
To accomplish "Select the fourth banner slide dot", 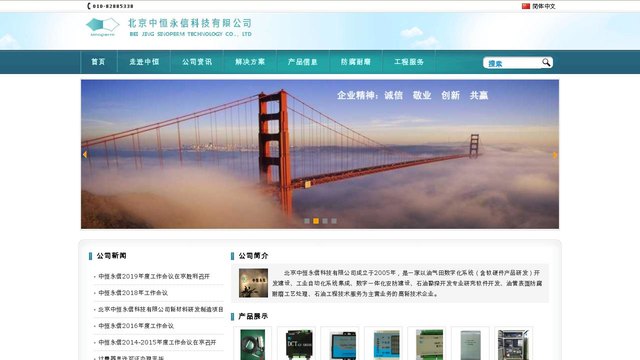I will 334,221.
